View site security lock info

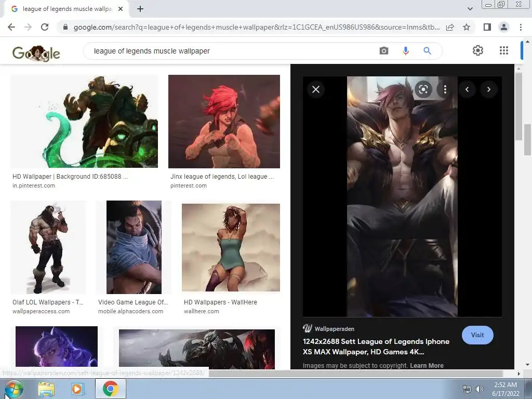click(65, 27)
